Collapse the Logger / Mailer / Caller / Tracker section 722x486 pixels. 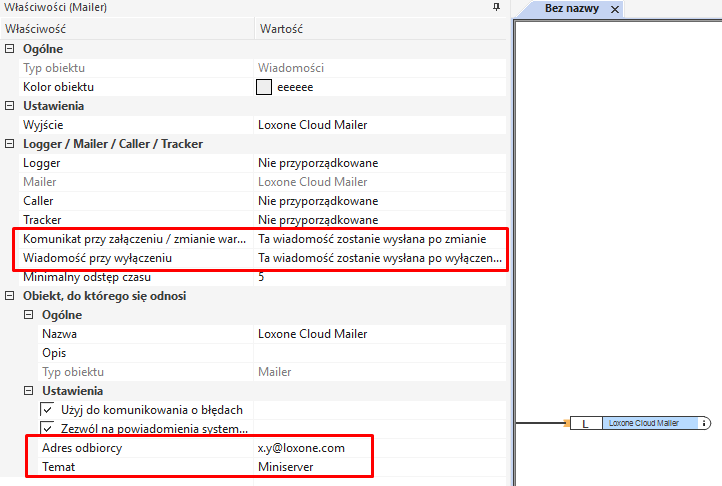pyautogui.click(x=10, y=144)
